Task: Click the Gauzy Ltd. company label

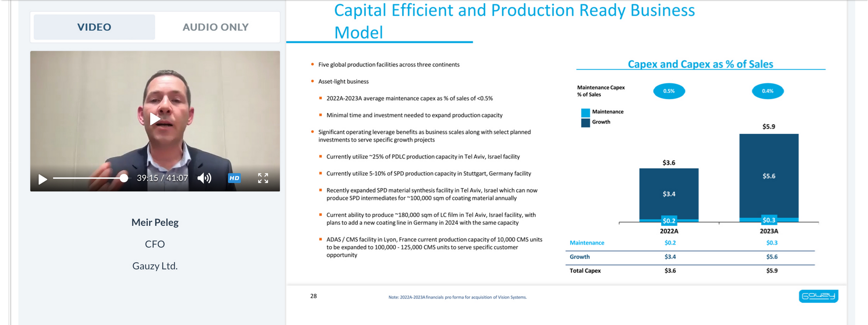Action: pyautogui.click(x=155, y=266)
